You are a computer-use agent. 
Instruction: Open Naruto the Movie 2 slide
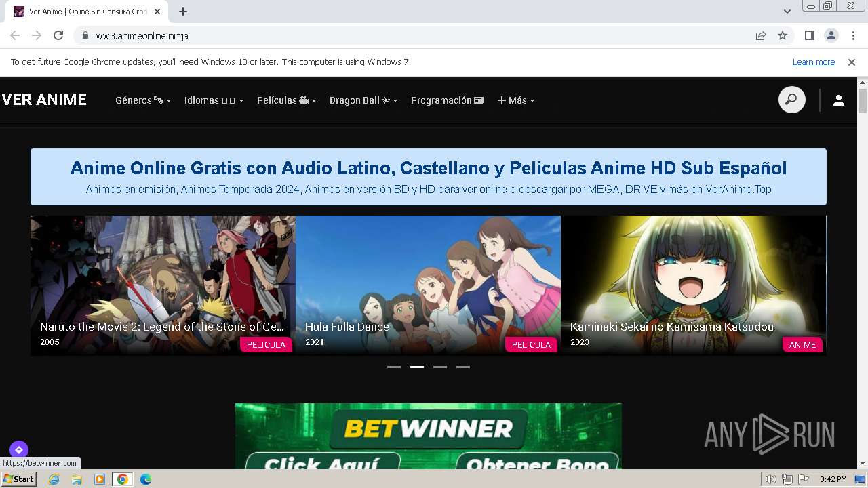pyautogui.click(x=163, y=285)
